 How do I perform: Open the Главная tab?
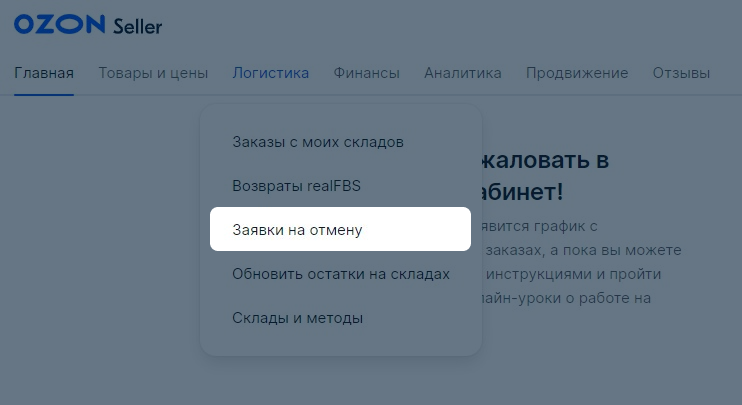[x=44, y=73]
